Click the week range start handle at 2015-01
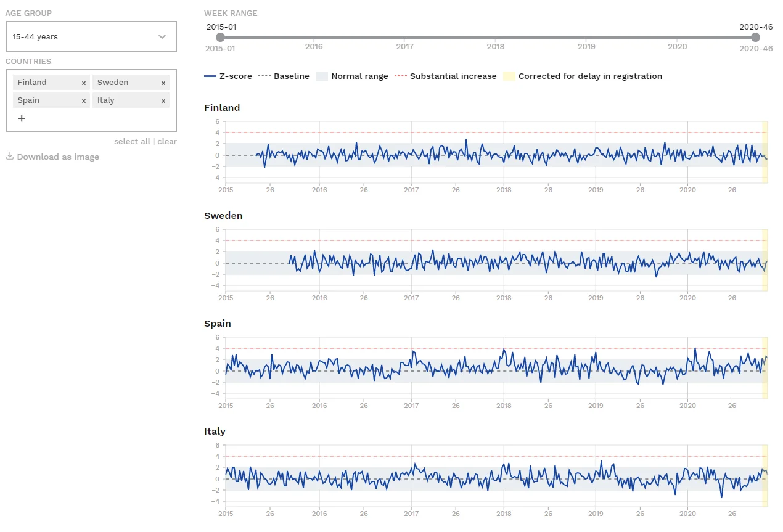The height and width of the screenshot is (532, 783). [221, 38]
